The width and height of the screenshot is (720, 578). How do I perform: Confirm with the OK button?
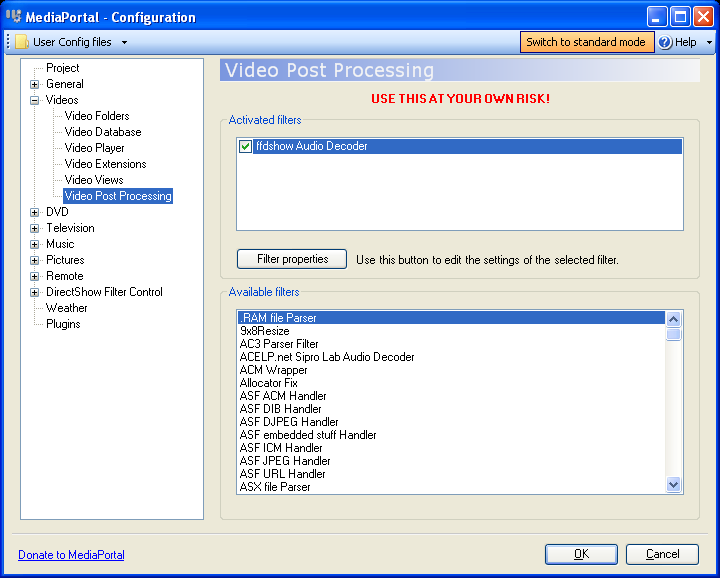coord(581,554)
